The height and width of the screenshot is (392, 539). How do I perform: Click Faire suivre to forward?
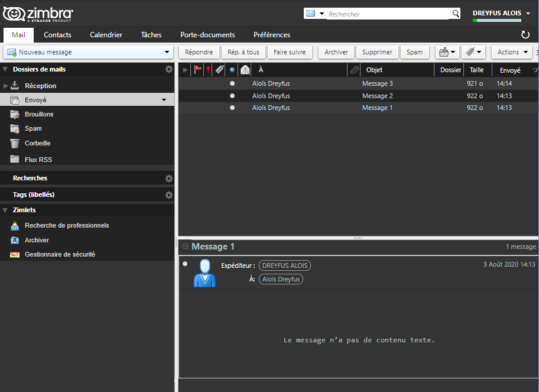[290, 52]
